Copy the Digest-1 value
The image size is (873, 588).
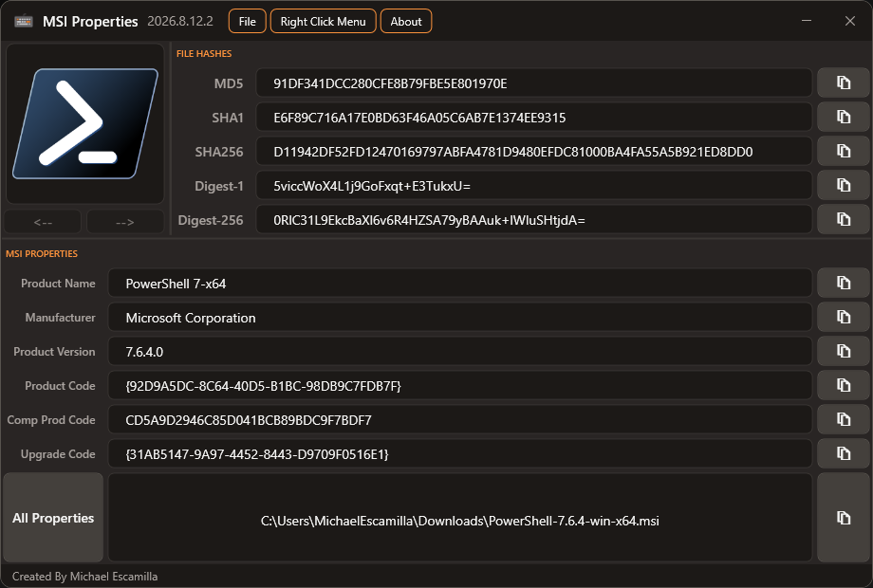[x=843, y=185]
